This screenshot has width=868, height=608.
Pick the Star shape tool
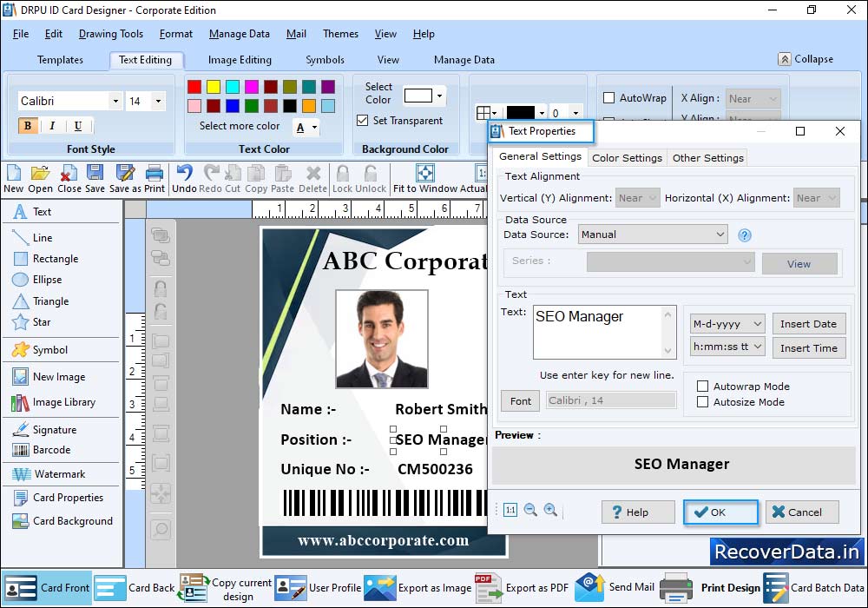31,322
